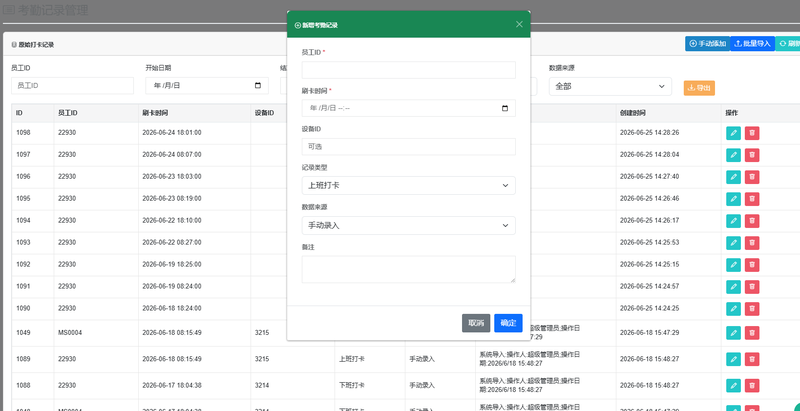Click the 确定 button in dialog

point(508,323)
